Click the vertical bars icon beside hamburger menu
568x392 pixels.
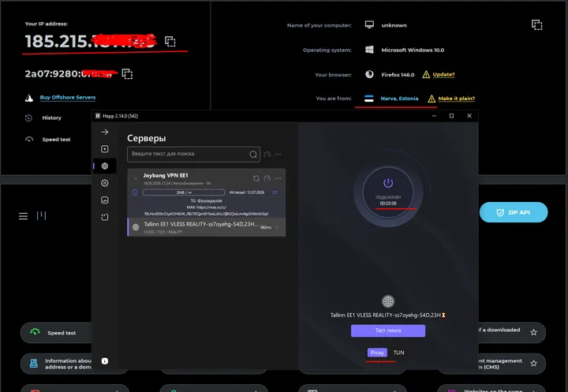pos(41,215)
